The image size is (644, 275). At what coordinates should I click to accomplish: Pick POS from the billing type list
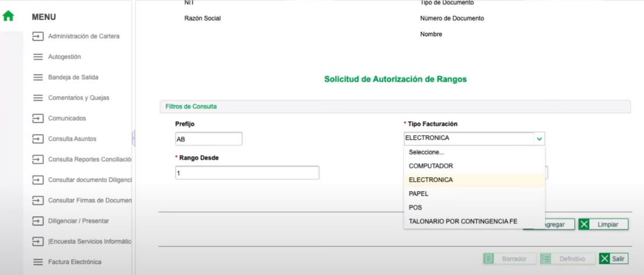coord(474,207)
